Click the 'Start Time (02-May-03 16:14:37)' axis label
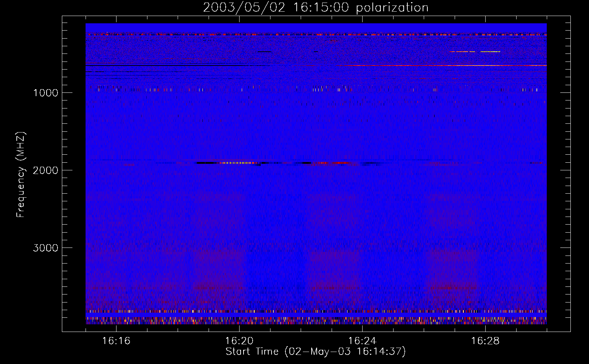589x364 pixels. [x=316, y=352]
